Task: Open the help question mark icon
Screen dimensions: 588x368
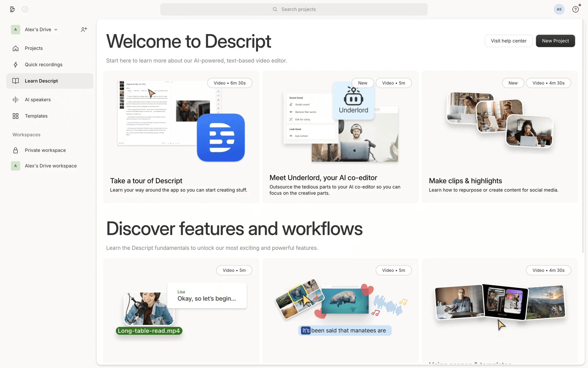Action: tap(575, 9)
